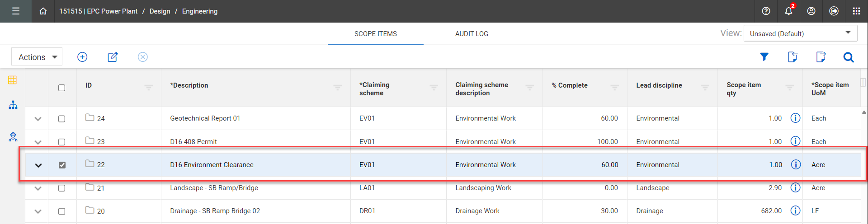The width and height of the screenshot is (868, 224).
Task: Open info icon for Drainage row 20
Action: (x=795, y=210)
